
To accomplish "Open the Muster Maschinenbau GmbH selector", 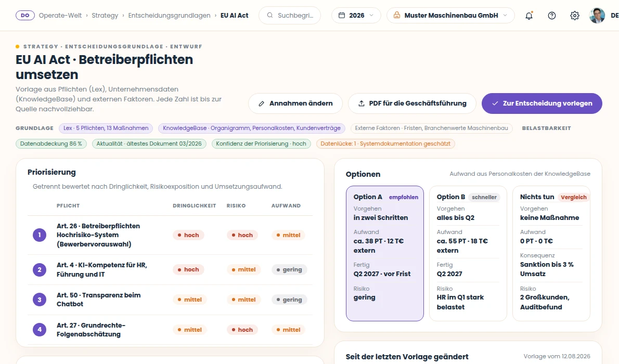I will click(450, 16).
